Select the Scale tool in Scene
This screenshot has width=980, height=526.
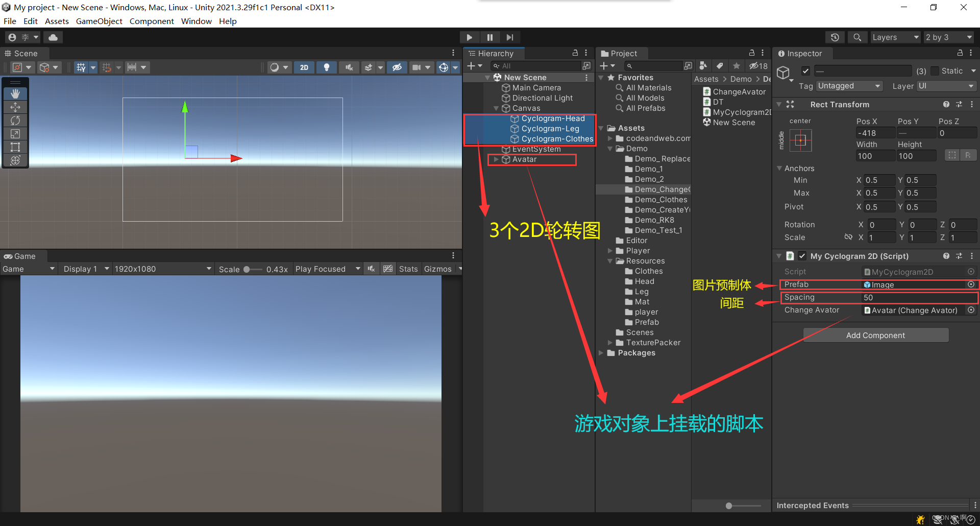click(15, 134)
